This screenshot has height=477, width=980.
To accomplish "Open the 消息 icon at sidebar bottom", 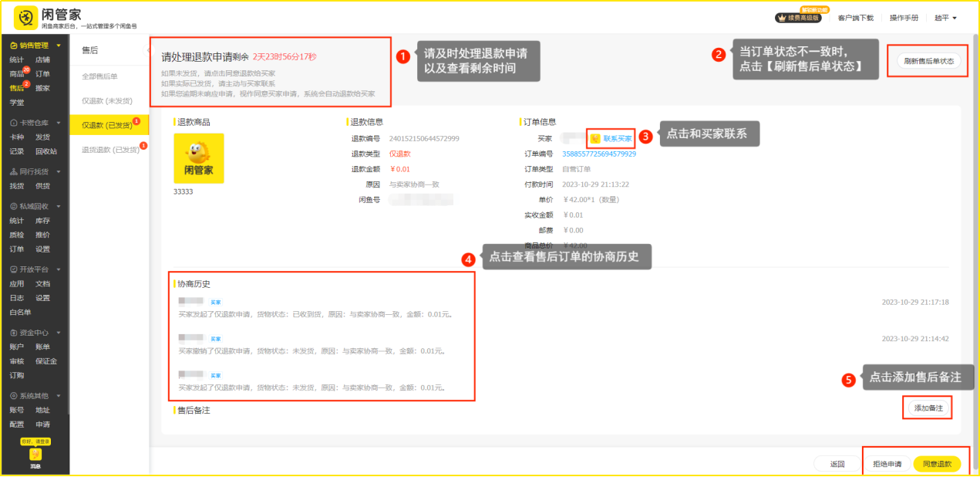I will (35, 455).
